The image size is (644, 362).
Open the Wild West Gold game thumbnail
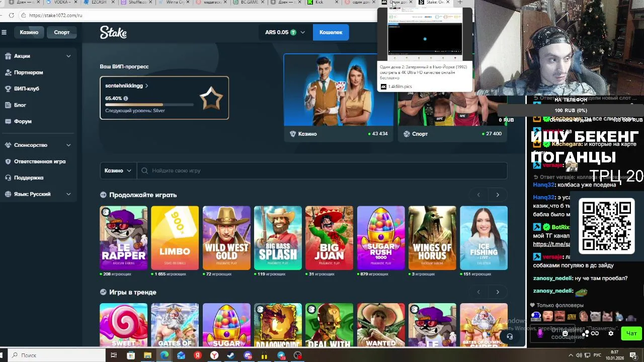click(226, 238)
